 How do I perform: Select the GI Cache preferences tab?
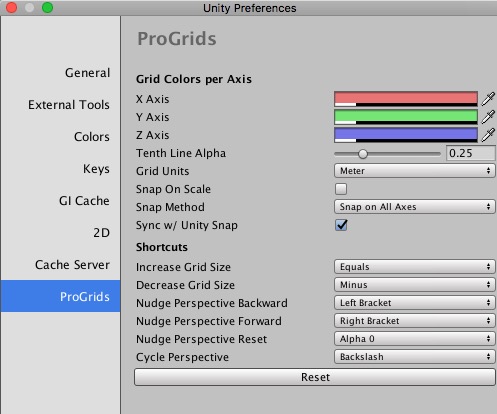pos(60,201)
